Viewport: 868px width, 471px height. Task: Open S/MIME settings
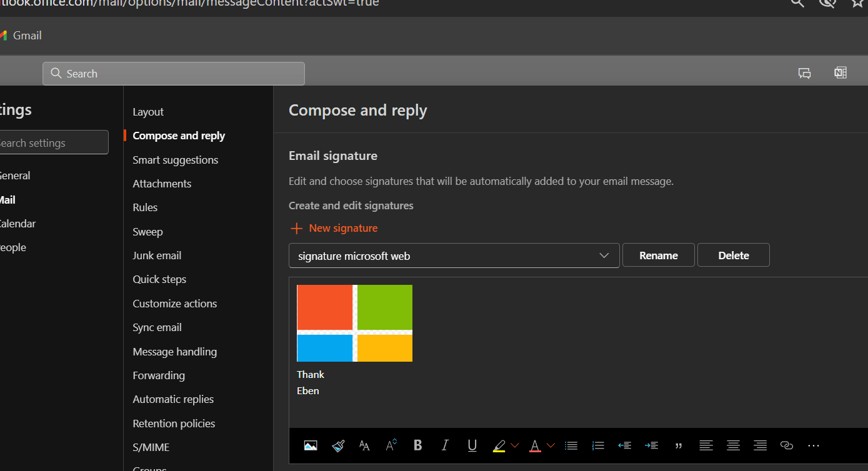[151, 447]
